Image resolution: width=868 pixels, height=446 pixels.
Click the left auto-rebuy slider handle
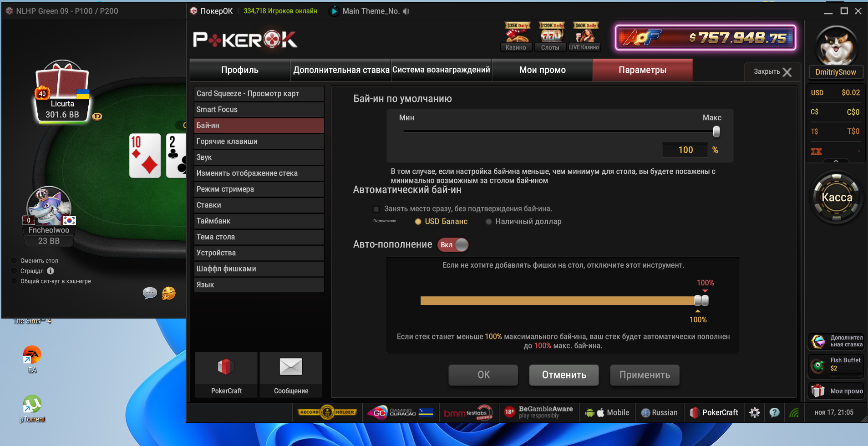[697, 300]
